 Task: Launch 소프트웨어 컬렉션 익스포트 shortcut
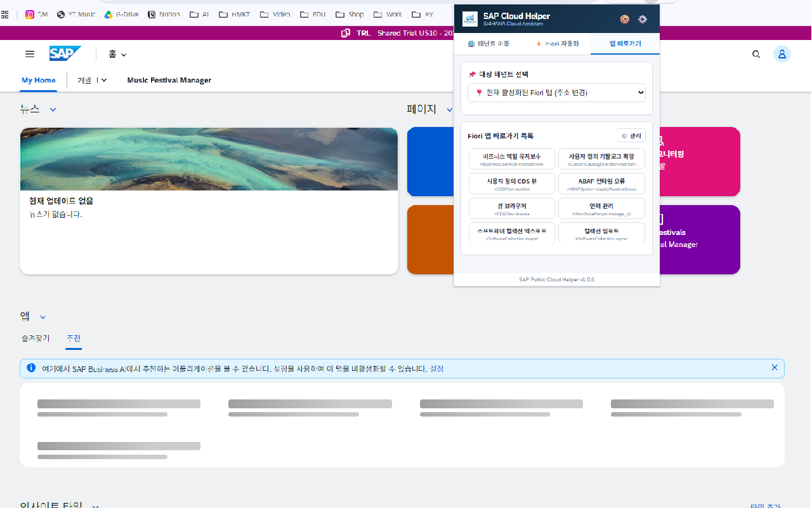tap(512, 232)
